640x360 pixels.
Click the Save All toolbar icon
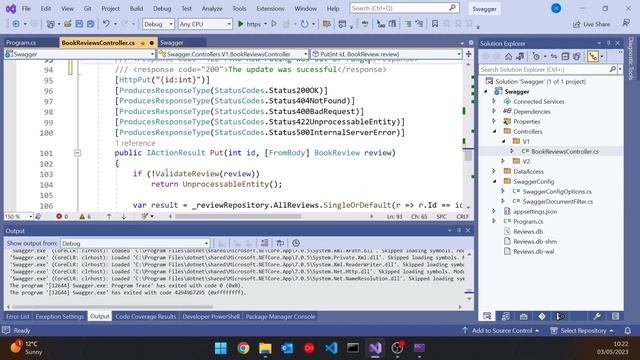(90, 24)
